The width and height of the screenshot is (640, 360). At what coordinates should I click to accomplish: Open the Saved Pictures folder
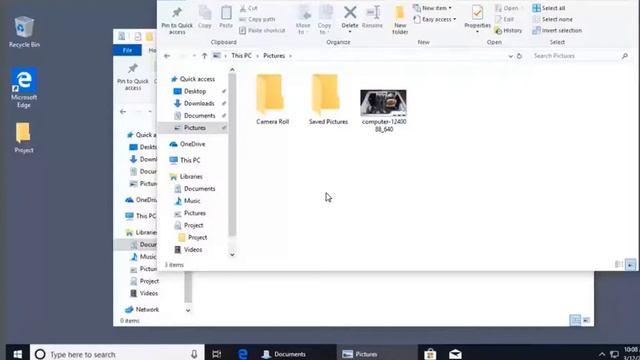(328, 99)
